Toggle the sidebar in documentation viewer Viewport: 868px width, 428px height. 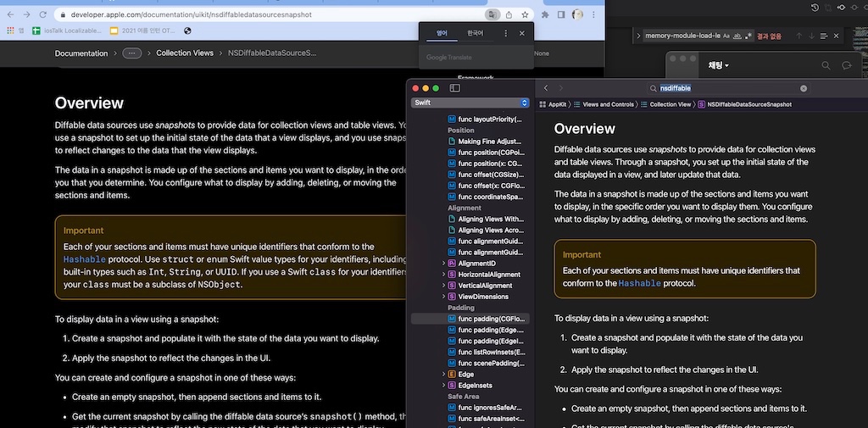click(455, 88)
